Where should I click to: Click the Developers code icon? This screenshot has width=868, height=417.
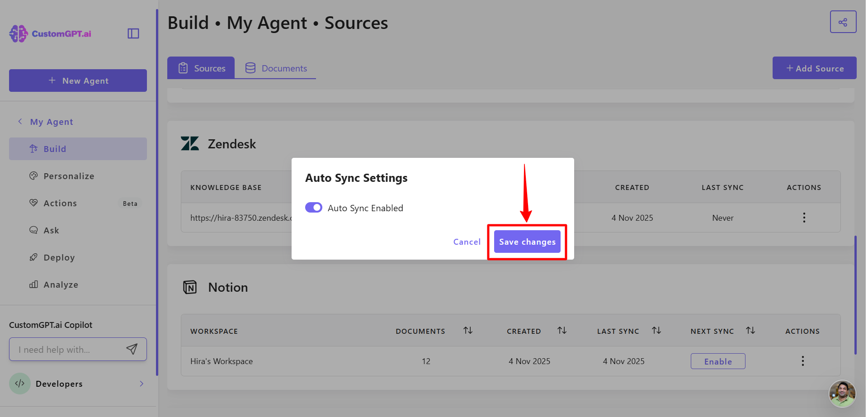20,384
